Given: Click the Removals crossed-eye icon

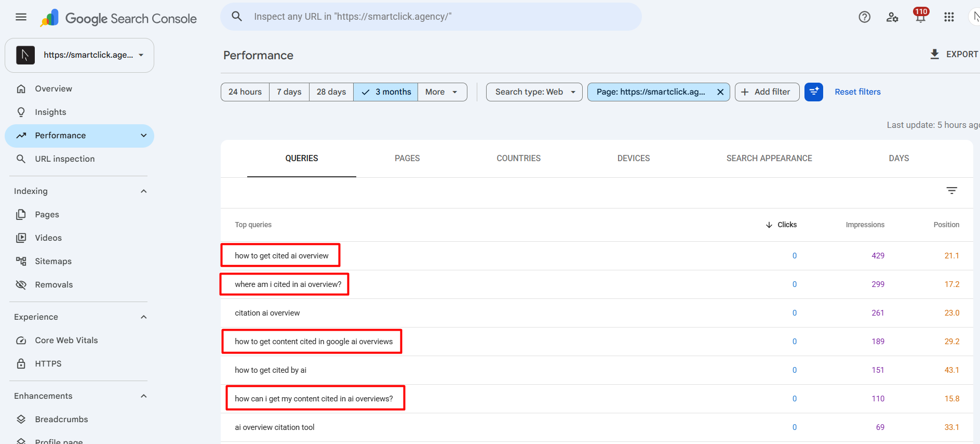Looking at the screenshot, I should tap(21, 285).
